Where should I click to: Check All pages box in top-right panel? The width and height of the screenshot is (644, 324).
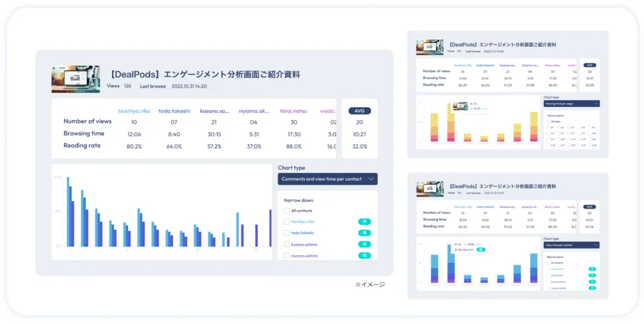pyautogui.click(x=549, y=122)
